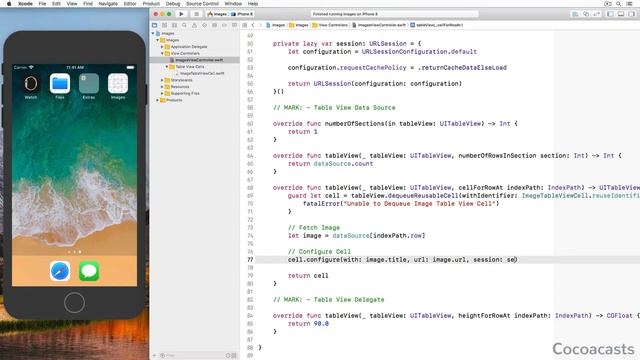
Task: Toggle the Navigator panel visibility
Action: click(x=611, y=14)
